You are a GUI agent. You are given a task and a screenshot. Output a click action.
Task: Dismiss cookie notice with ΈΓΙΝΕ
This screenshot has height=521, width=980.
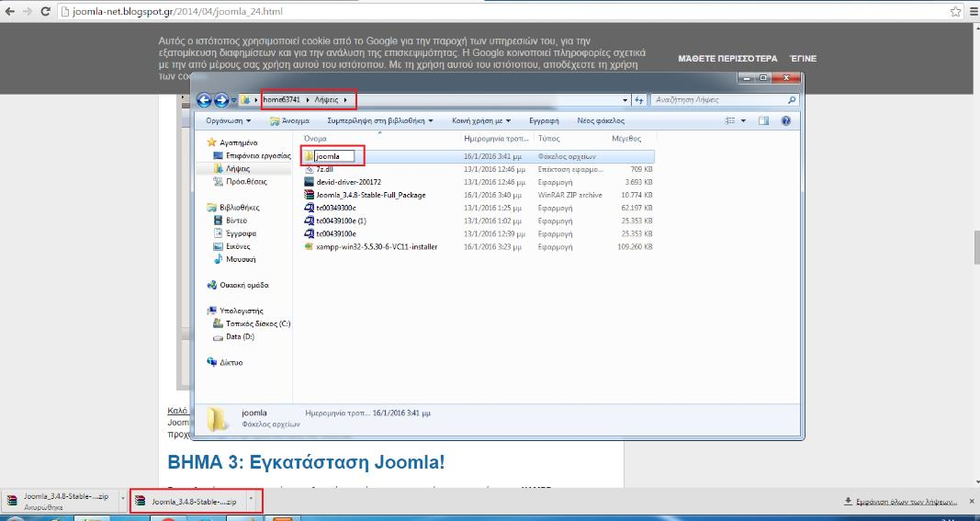(x=803, y=58)
